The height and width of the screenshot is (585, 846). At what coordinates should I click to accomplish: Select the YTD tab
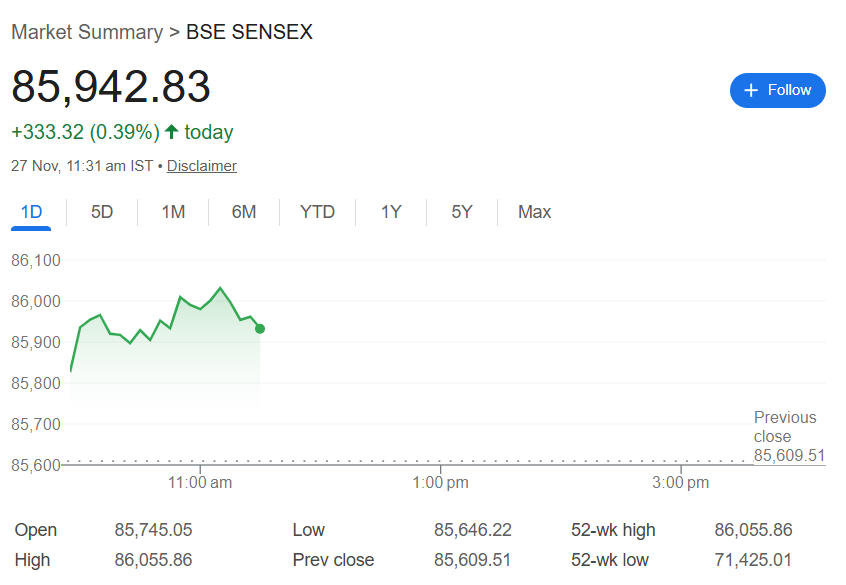tap(317, 212)
